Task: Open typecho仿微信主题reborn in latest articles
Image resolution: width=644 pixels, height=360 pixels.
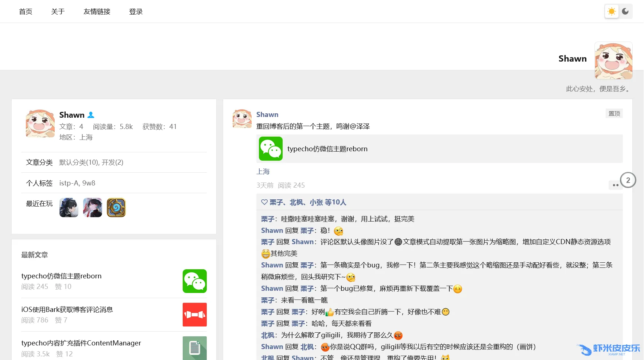Action: click(x=61, y=276)
